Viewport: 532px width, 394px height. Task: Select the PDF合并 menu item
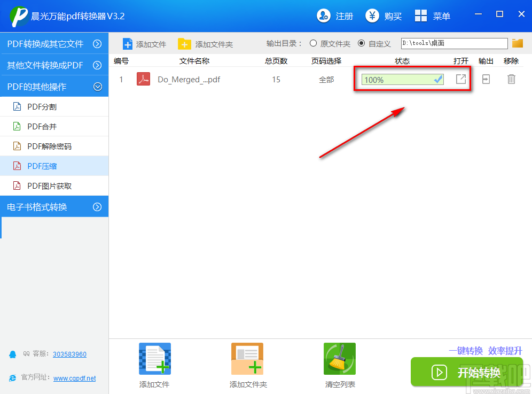(54, 126)
